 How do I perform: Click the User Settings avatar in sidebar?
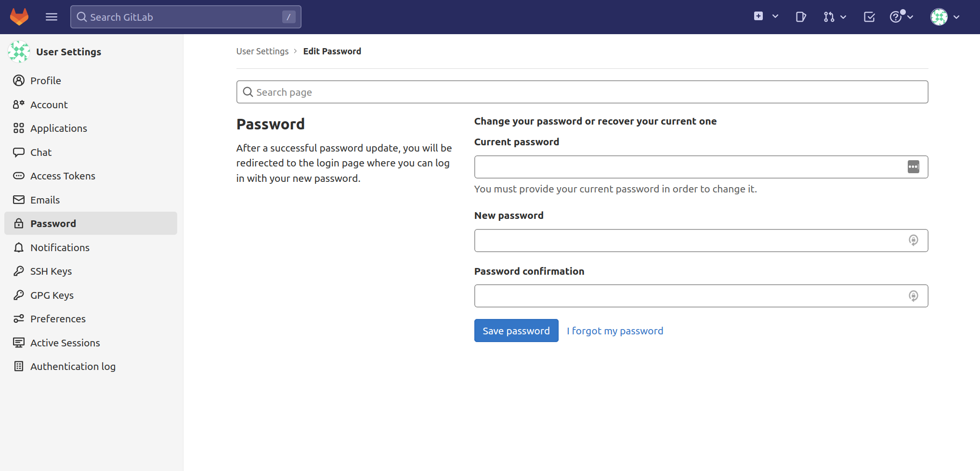click(x=19, y=52)
